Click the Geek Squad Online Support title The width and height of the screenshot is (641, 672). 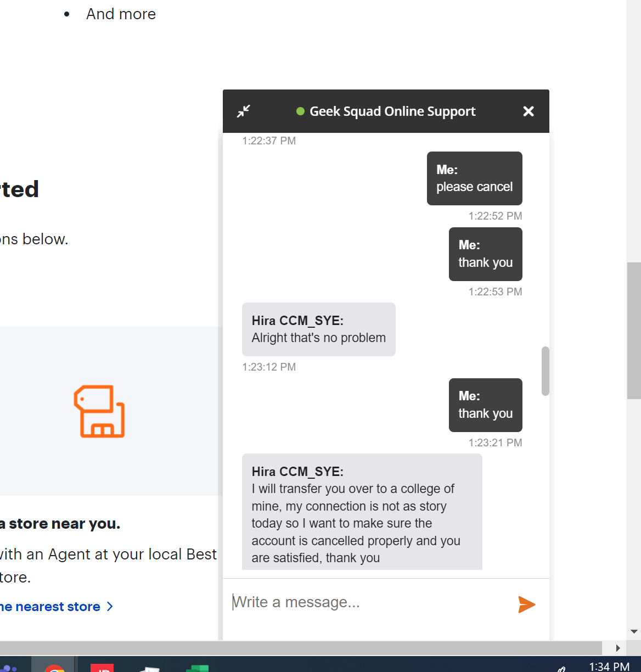393,111
